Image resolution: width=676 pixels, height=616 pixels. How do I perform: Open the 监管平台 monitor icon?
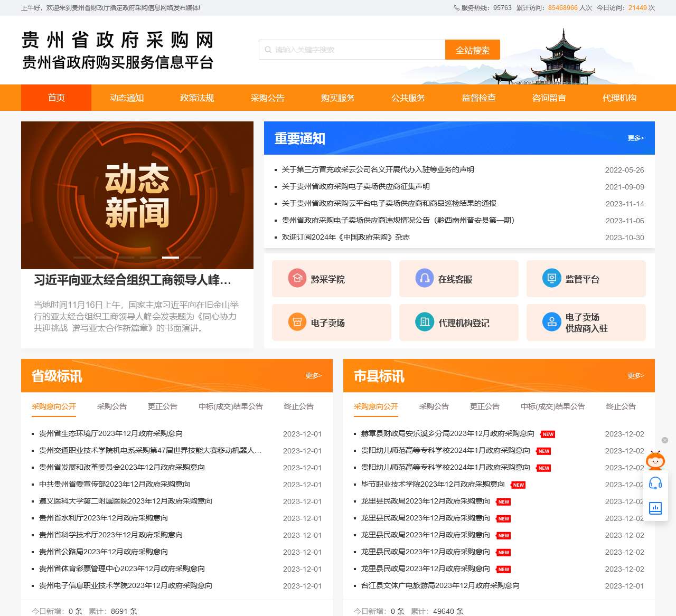tap(552, 278)
